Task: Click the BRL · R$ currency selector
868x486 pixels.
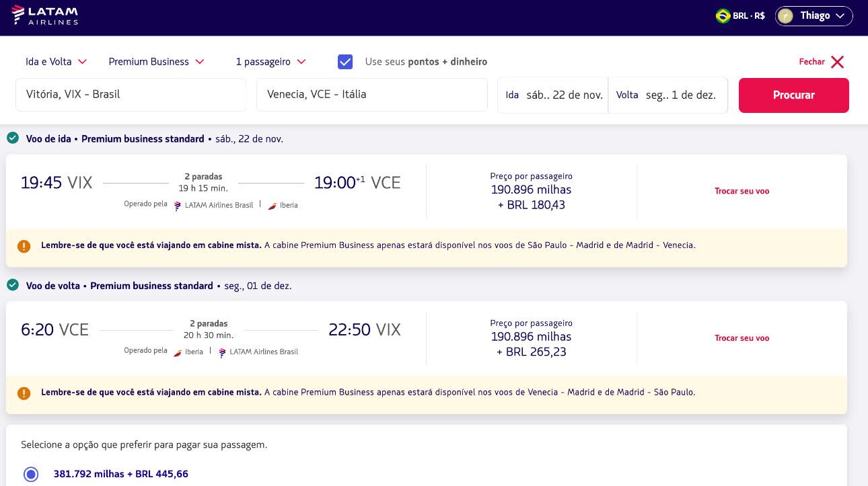Action: click(740, 15)
